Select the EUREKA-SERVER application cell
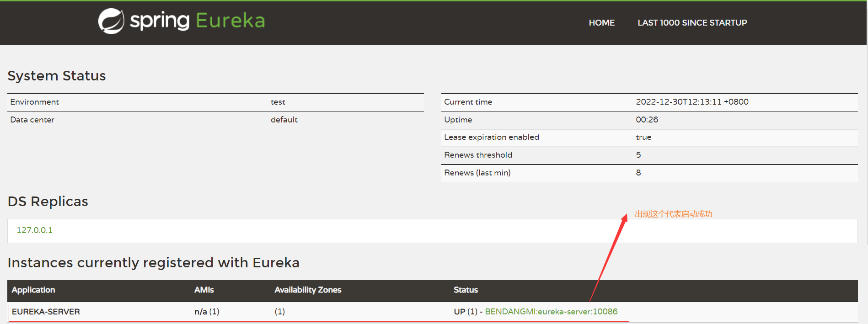The width and height of the screenshot is (868, 324). point(46,312)
